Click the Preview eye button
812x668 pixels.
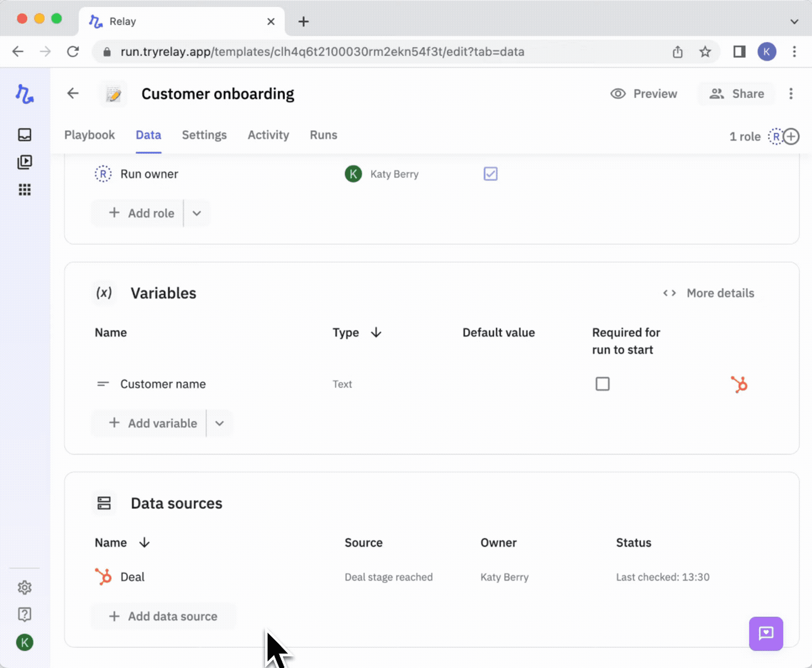point(644,94)
